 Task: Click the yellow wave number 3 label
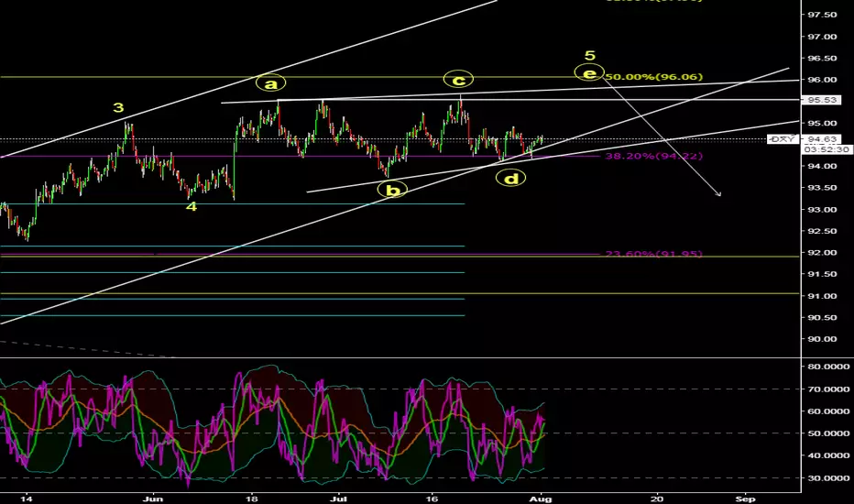pos(118,107)
